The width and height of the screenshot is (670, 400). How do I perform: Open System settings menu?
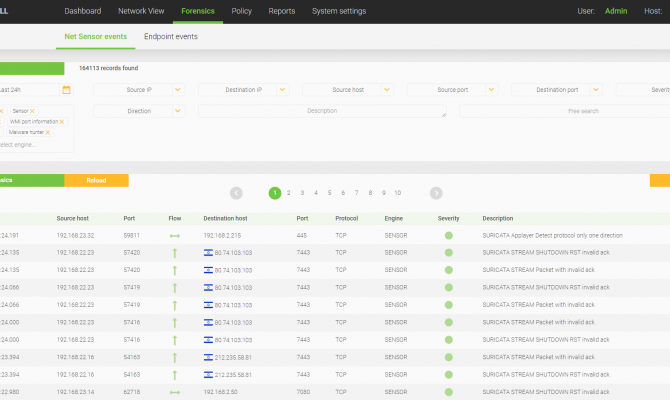(x=339, y=11)
